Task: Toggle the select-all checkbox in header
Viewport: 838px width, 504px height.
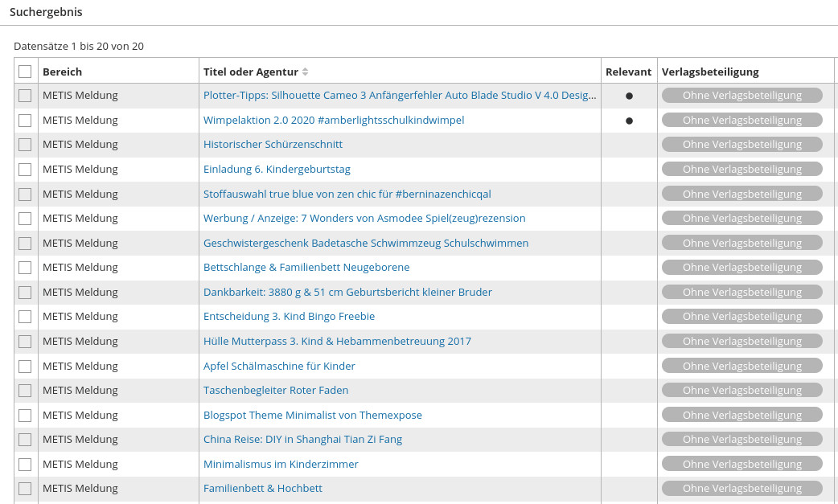Action: click(x=25, y=72)
